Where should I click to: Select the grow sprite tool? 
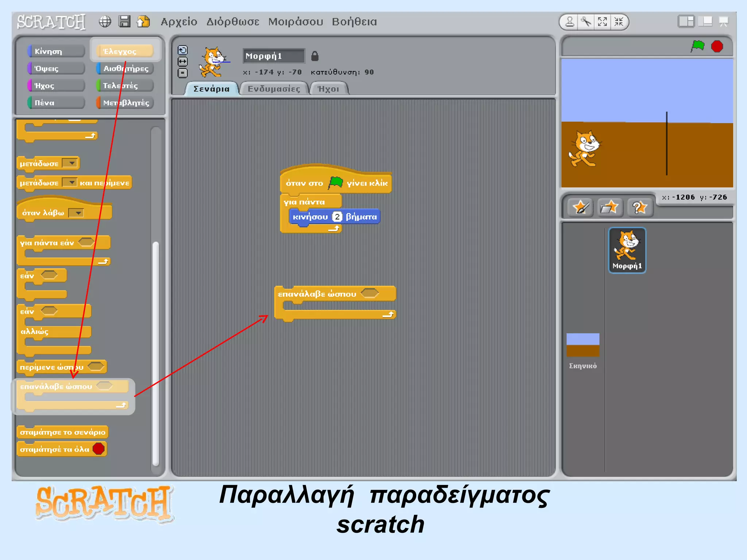coord(603,22)
